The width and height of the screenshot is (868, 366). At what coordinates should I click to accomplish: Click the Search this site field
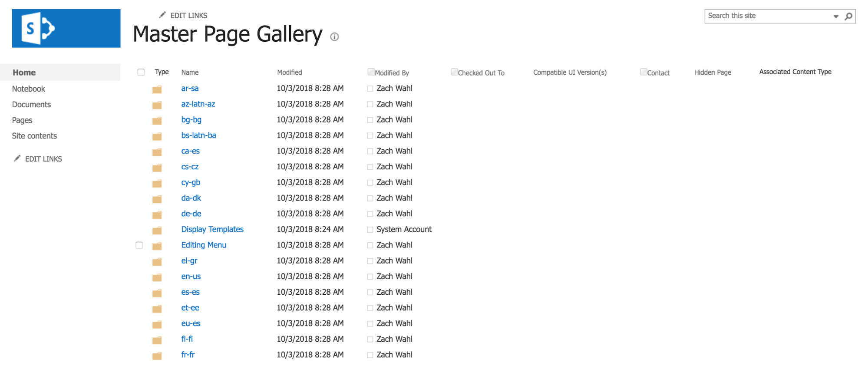pos(768,16)
